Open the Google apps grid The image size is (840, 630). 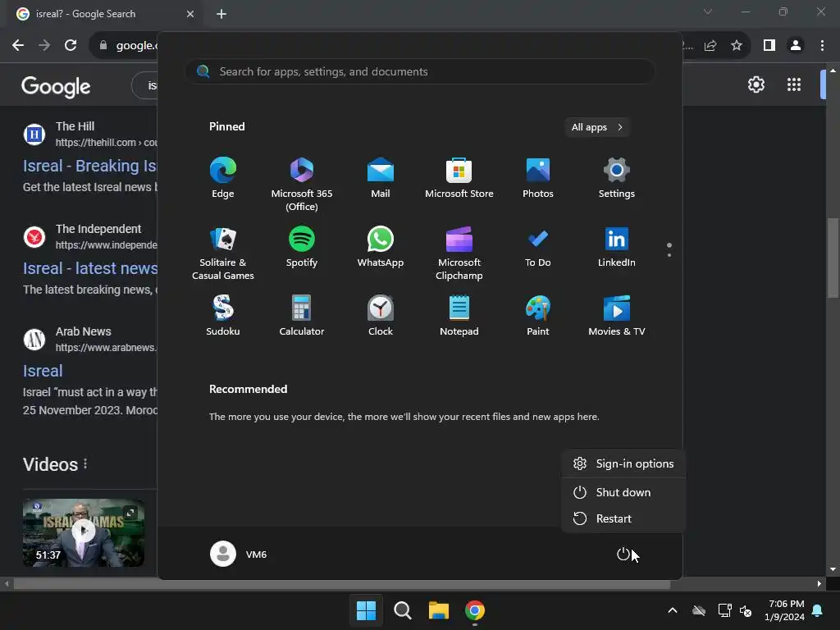(x=794, y=84)
